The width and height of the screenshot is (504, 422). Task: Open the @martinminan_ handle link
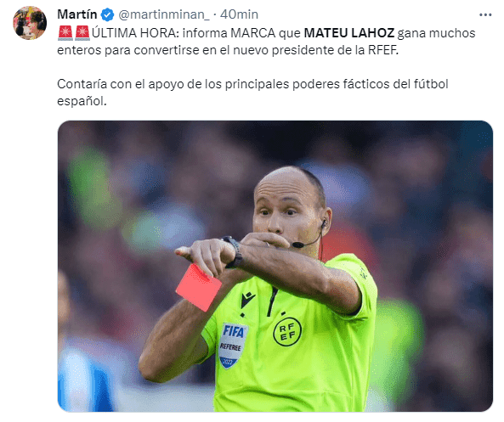164,14
